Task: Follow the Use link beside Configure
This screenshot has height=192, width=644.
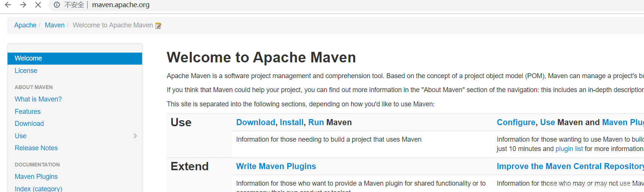Action: 548,122
